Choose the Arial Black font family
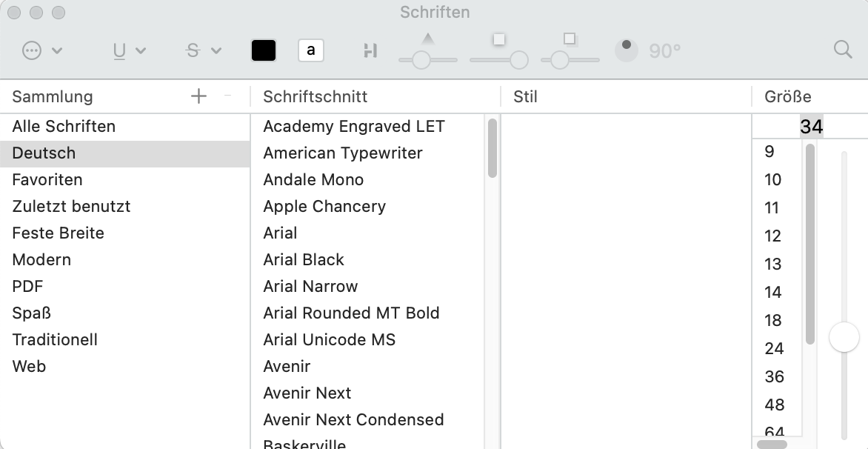Image resolution: width=868 pixels, height=449 pixels. (304, 260)
